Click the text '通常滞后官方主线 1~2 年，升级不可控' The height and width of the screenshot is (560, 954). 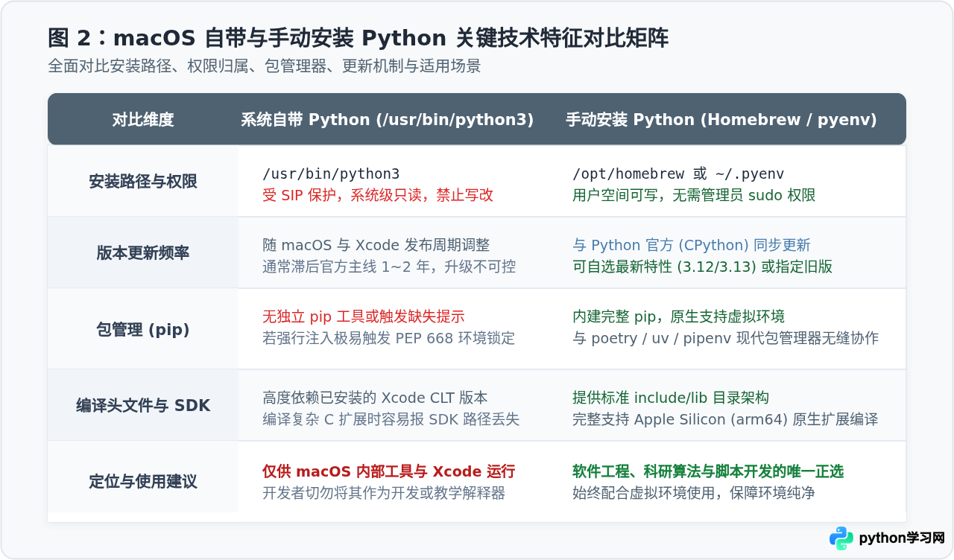coord(389,267)
